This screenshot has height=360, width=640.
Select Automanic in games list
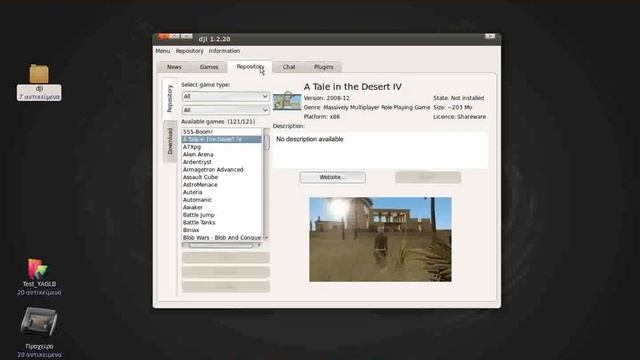[x=222, y=200]
